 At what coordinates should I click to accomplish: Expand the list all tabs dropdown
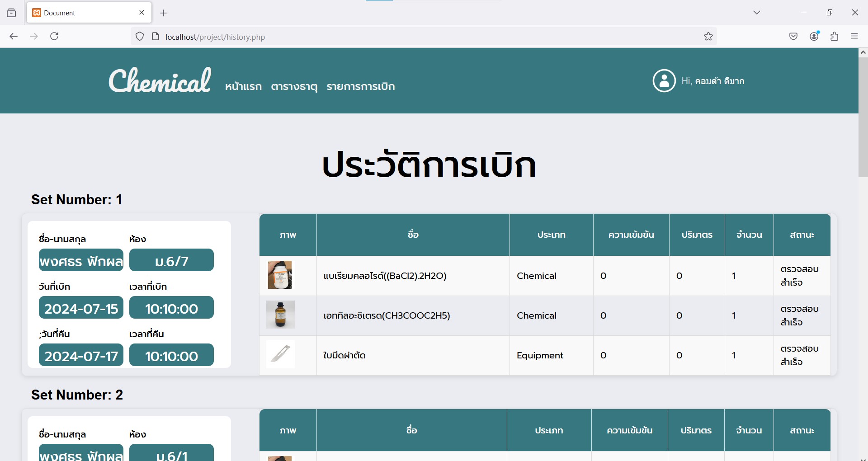(757, 13)
